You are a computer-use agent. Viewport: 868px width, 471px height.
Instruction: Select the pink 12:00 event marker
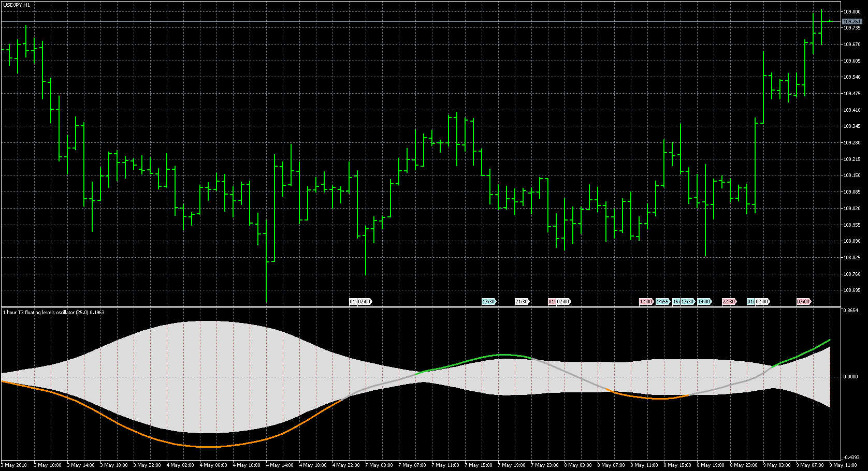coord(646,302)
